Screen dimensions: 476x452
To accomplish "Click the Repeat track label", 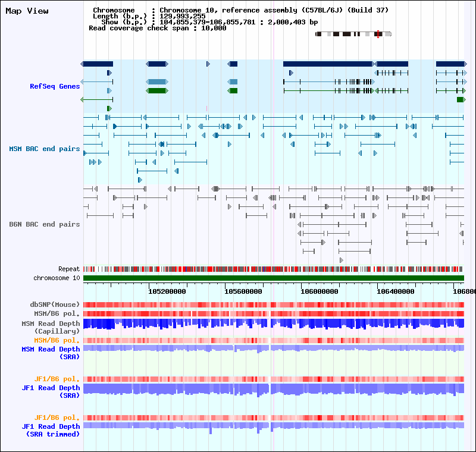I will pos(69,269).
